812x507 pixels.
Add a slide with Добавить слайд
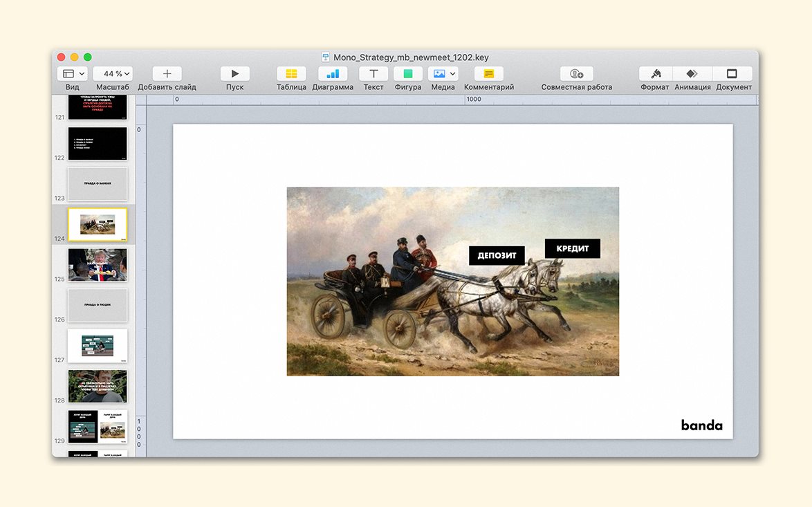pos(167,73)
